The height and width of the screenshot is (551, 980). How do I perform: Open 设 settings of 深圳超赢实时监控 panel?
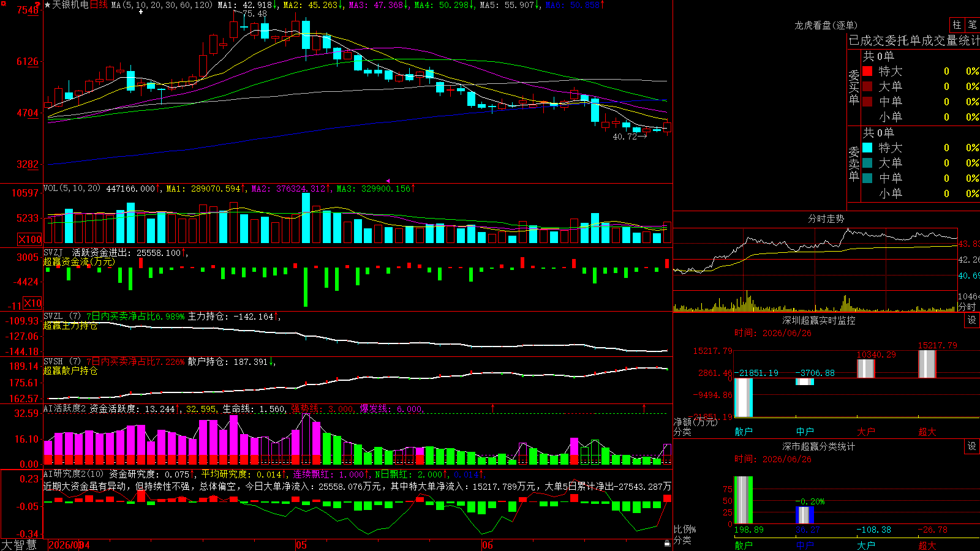[x=972, y=320]
